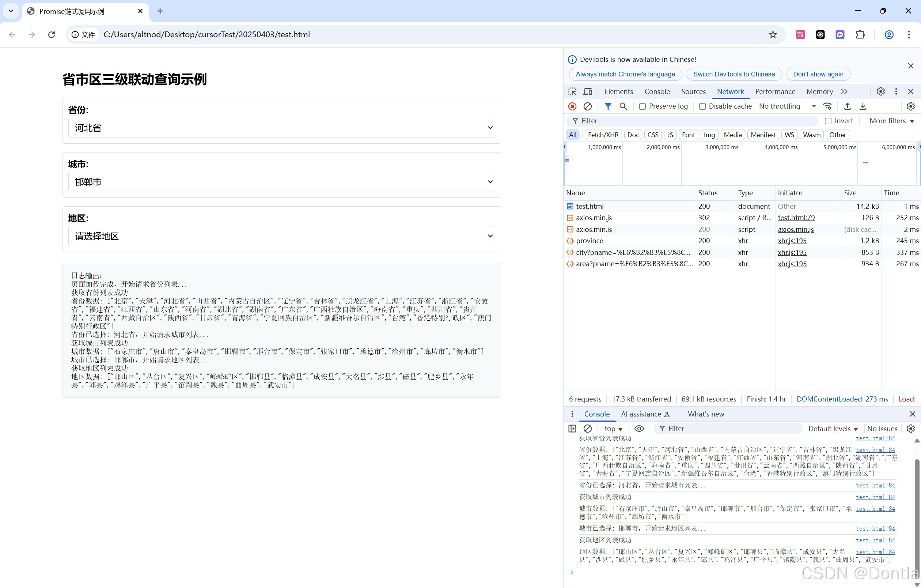Screen dimensions: 921x588
Task: Bookmark this page with the star icon
Action: 773,34
